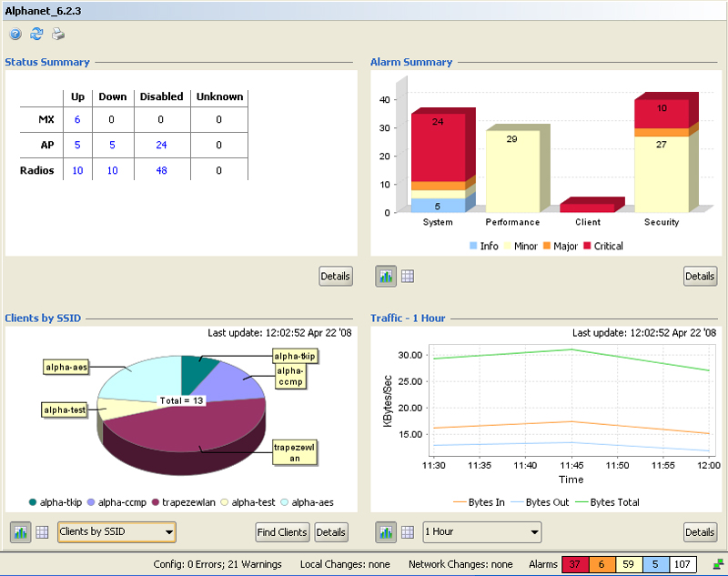Open the Clients by SSID dropdown
The height and width of the screenshot is (576, 728).
116,532
